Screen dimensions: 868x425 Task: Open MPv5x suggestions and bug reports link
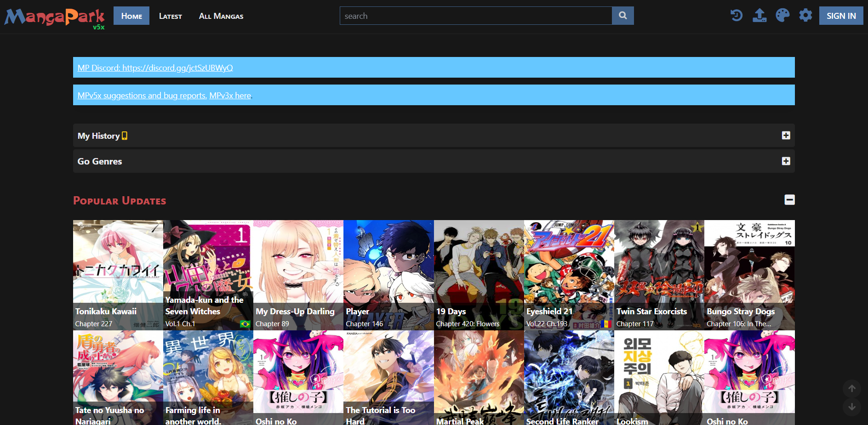[142, 96]
